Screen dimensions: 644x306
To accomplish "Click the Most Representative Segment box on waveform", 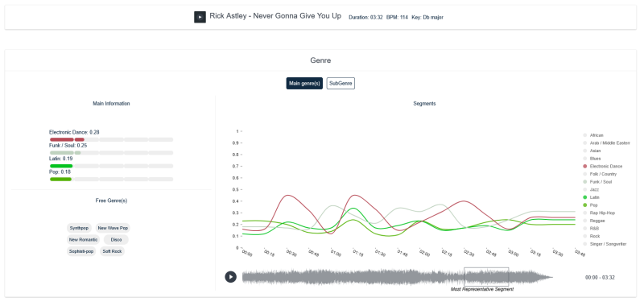I will (486, 277).
